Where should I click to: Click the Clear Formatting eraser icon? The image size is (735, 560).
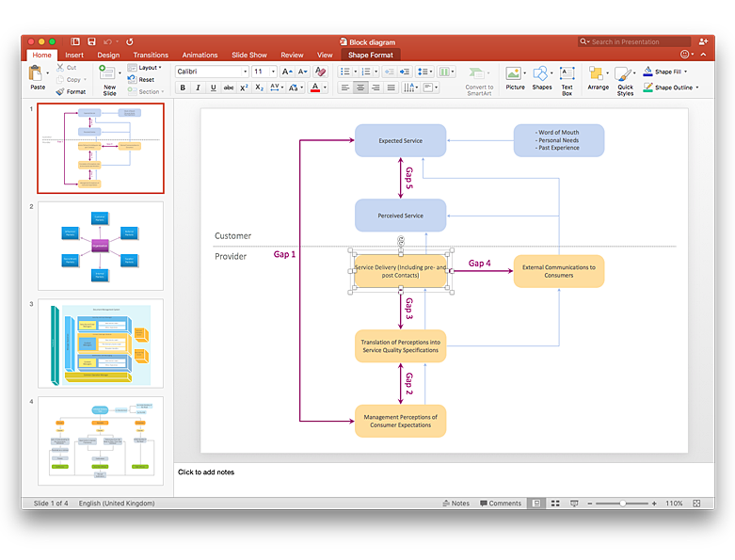click(320, 72)
